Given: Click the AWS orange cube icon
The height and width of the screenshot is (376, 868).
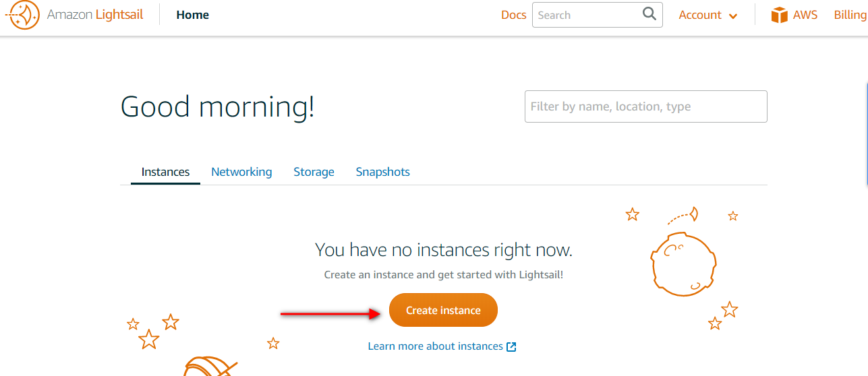Looking at the screenshot, I should pyautogui.click(x=780, y=15).
